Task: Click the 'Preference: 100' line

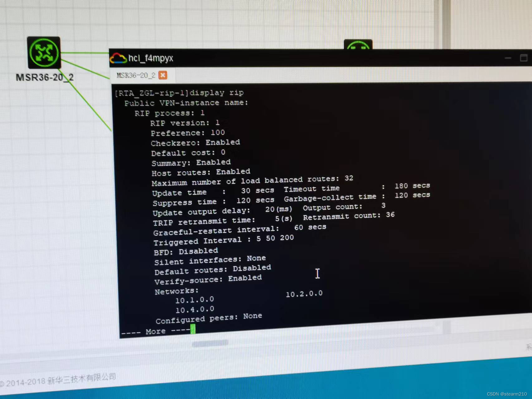Action: coord(188,133)
